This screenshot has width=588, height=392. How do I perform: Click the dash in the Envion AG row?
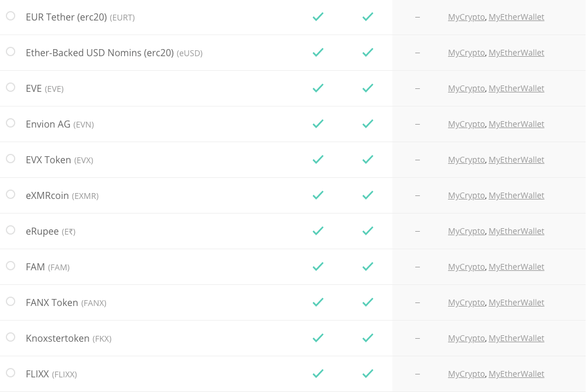[418, 124]
